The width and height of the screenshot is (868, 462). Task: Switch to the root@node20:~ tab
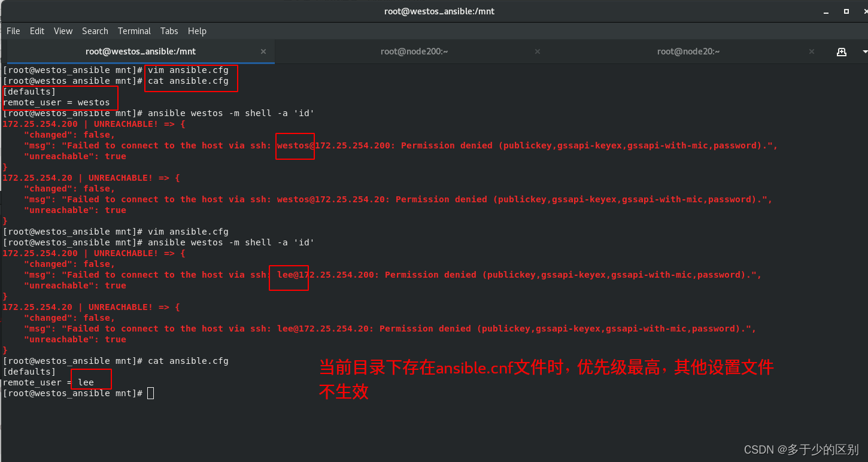688,51
